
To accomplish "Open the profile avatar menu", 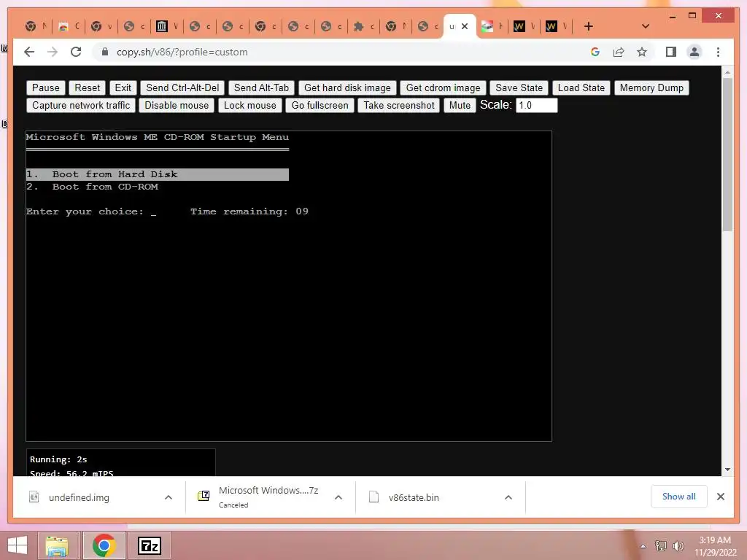I will (x=694, y=52).
